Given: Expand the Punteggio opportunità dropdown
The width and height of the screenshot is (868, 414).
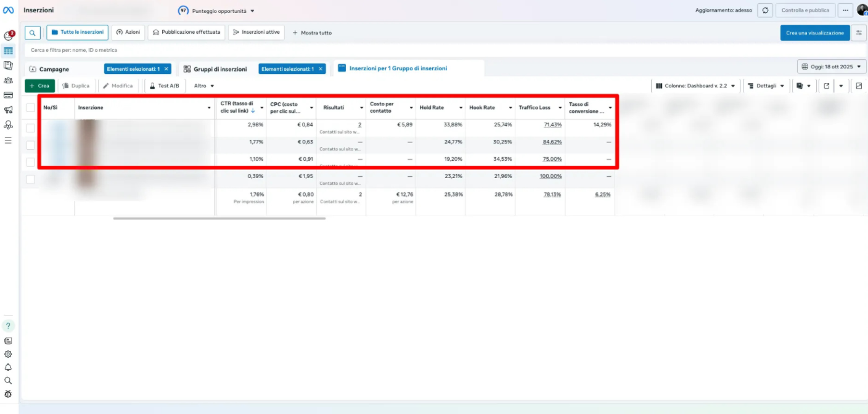Looking at the screenshot, I should point(224,11).
